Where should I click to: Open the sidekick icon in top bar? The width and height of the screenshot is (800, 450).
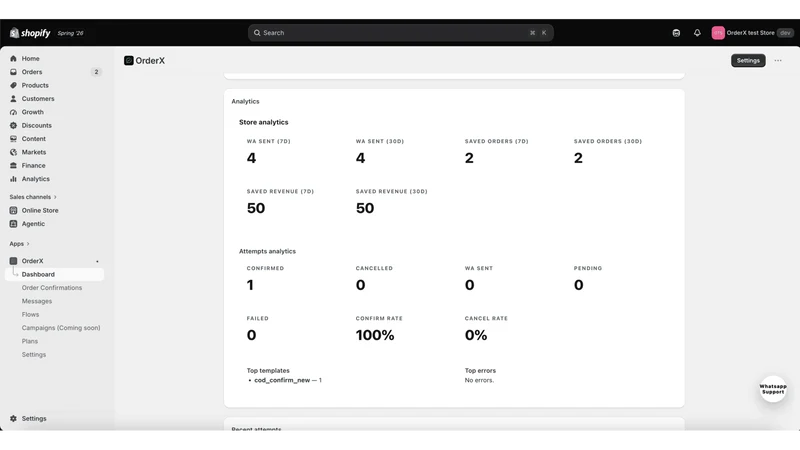coord(676,33)
